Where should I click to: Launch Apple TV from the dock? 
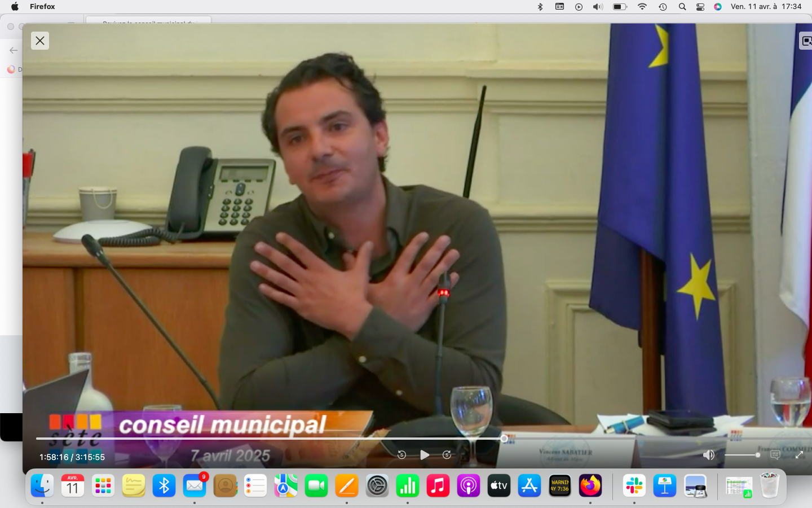click(x=499, y=485)
